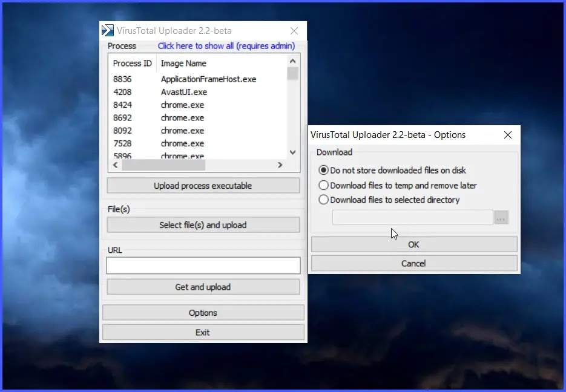Select chrome.exe with process ID 8692

click(x=198, y=118)
